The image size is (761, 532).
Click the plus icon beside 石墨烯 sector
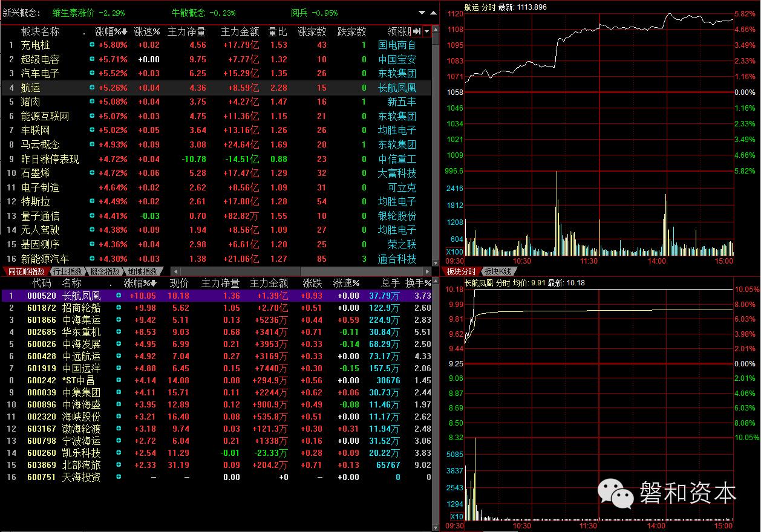(92, 174)
